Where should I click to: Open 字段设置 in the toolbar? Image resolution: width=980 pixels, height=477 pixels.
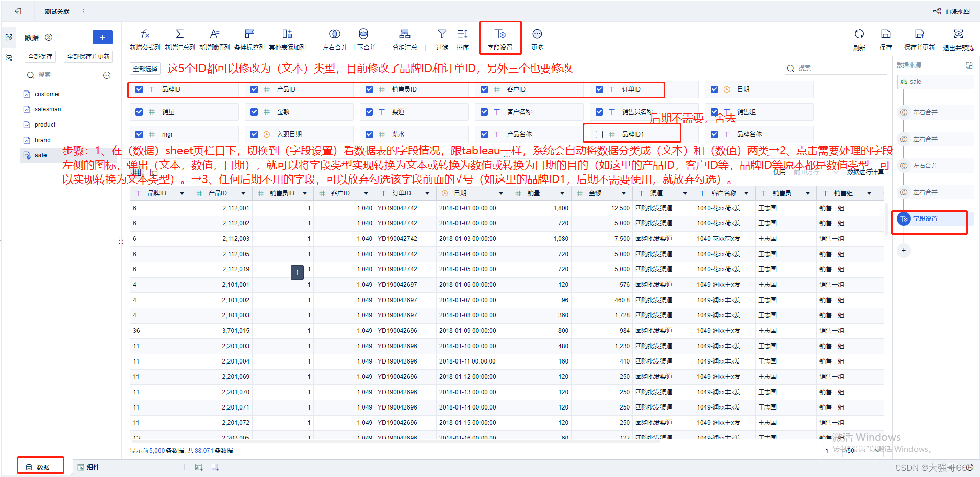[499, 38]
